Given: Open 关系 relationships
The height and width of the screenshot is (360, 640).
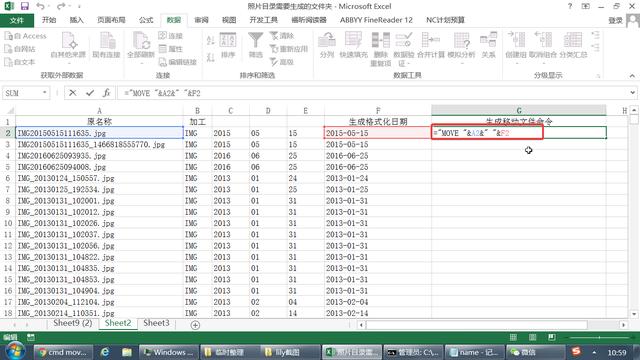Looking at the screenshot, I should [488, 45].
